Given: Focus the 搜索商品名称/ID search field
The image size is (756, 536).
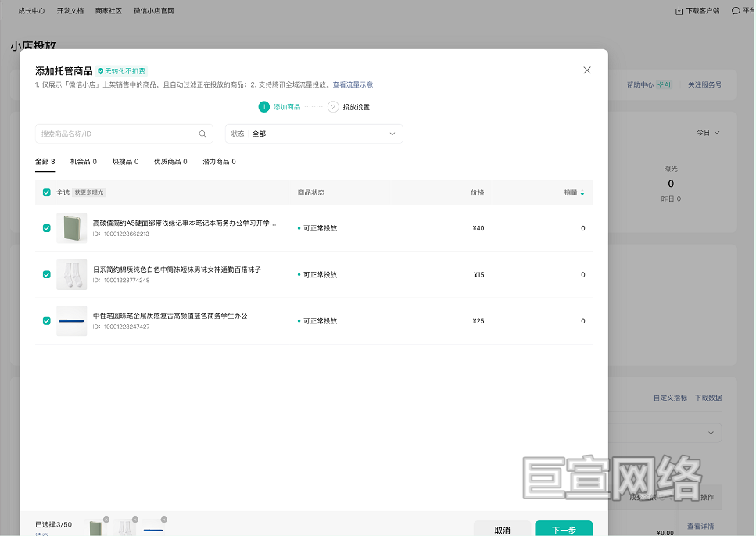Looking at the screenshot, I should point(124,134).
